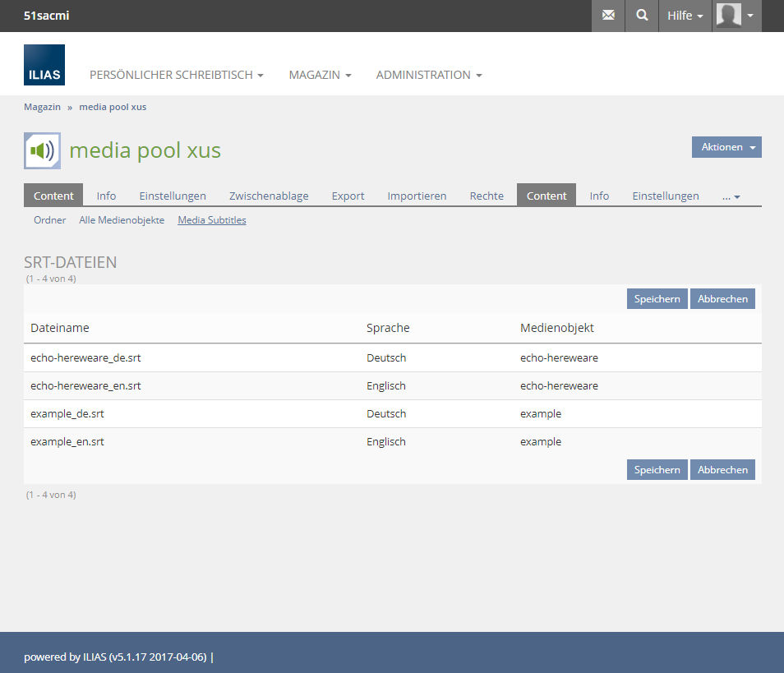784x673 pixels.
Task: Switch to the Zwischenablage tab
Action: (x=269, y=196)
